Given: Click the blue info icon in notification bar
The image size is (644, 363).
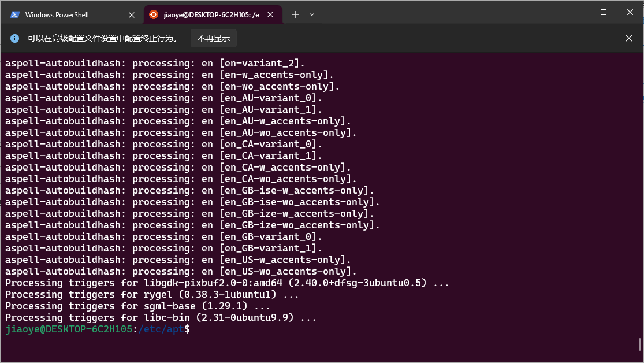Looking at the screenshot, I should (x=15, y=38).
